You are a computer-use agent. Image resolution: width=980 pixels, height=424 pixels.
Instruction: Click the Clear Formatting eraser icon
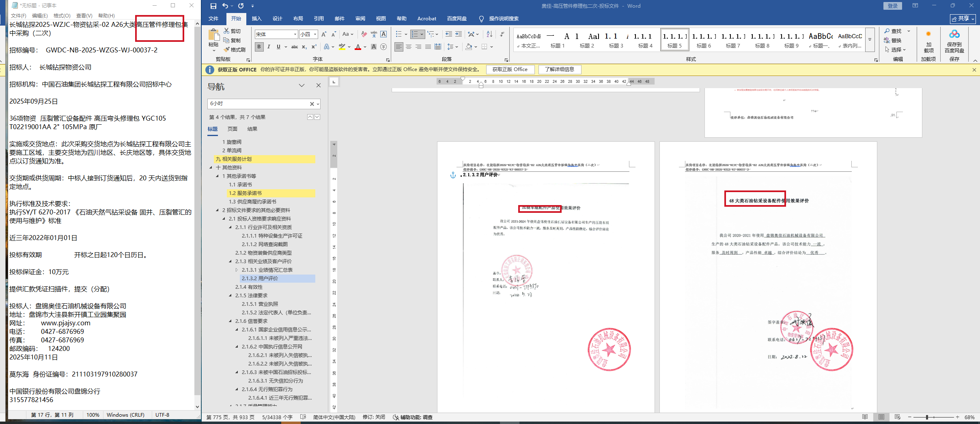(x=364, y=35)
